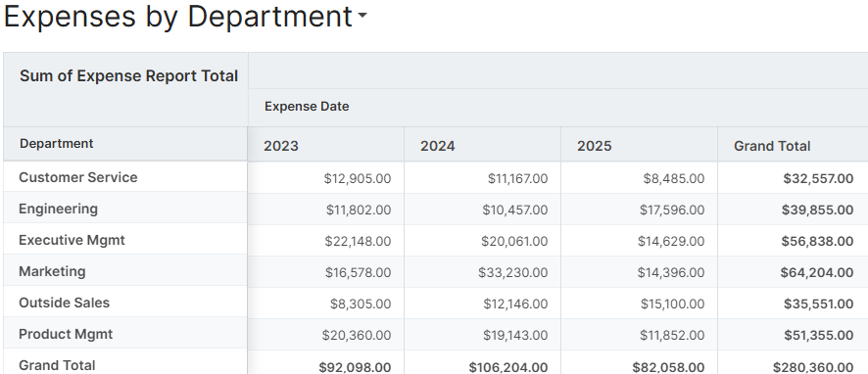Select the Executive Mgmt row label
868x374 pixels.
[125, 240]
